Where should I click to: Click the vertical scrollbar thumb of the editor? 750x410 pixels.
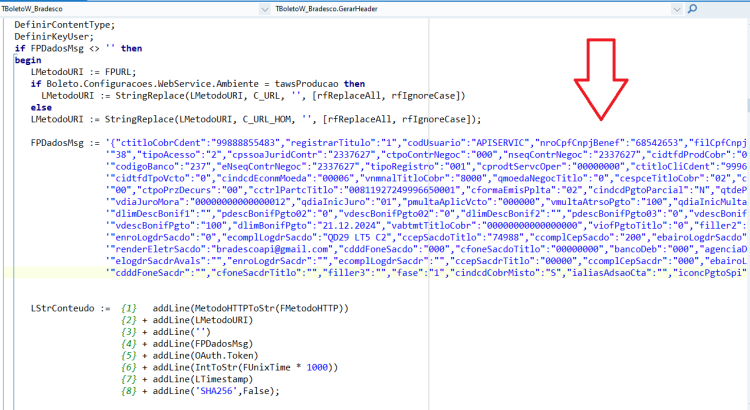click(x=748, y=105)
